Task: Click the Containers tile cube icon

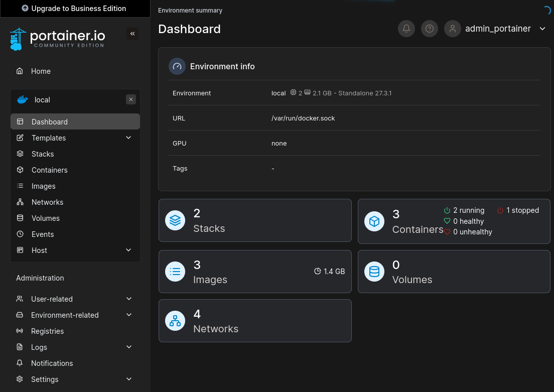Action: pos(374,221)
